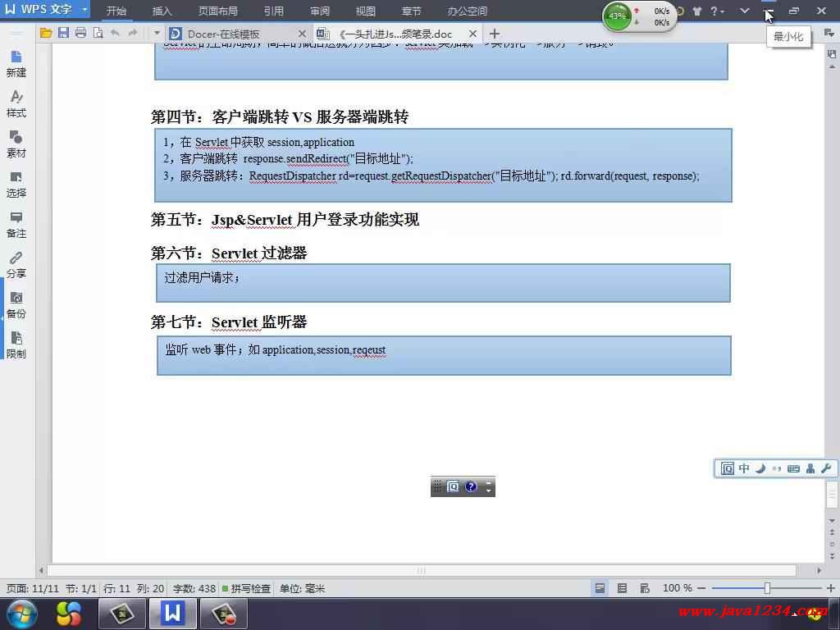Open the quick access toolbar dropdown arrow
Image resolution: width=840 pixels, height=630 pixels.
tap(157, 34)
